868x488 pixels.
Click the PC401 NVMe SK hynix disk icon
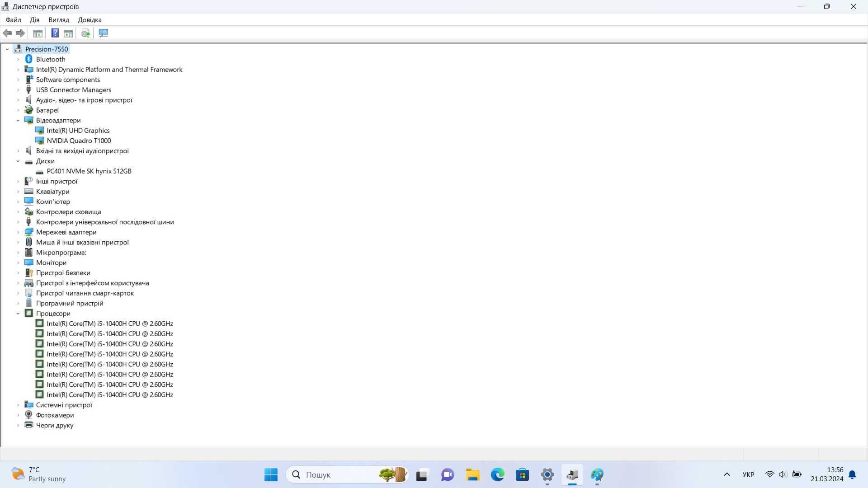click(40, 171)
